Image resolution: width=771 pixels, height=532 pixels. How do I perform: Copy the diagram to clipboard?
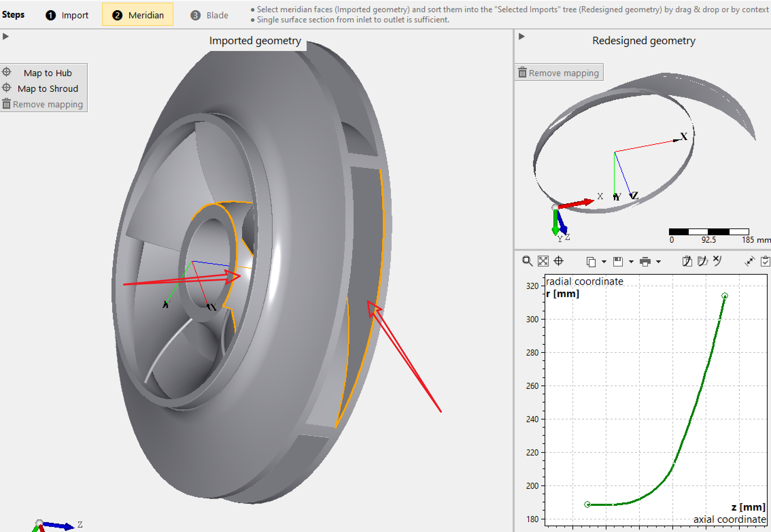coord(591,261)
